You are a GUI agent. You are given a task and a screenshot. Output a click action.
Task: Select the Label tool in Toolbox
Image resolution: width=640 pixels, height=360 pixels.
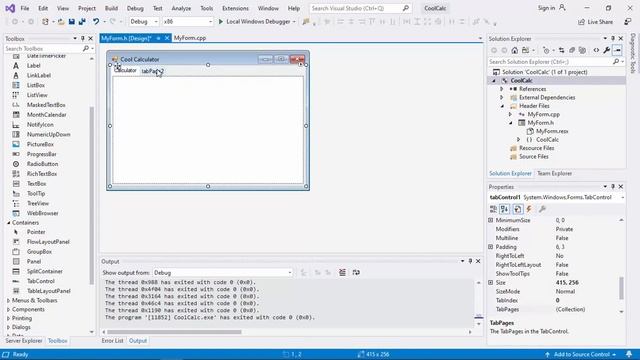33,66
